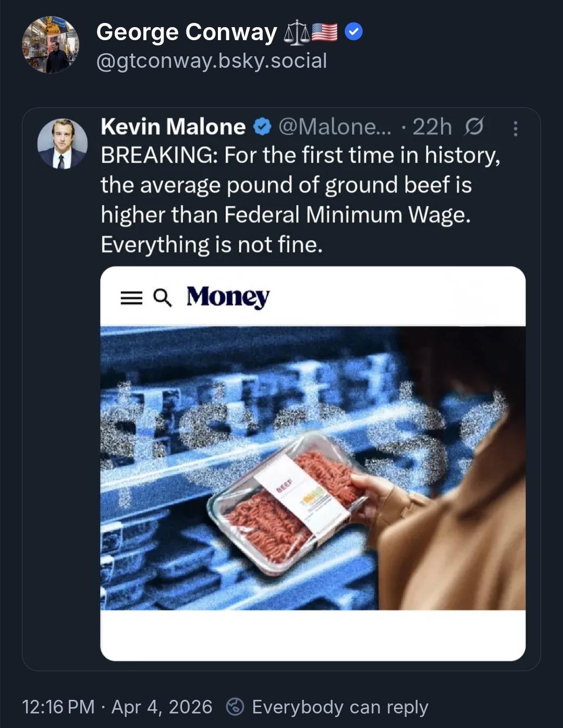Open the ground beef article image

(x=313, y=467)
